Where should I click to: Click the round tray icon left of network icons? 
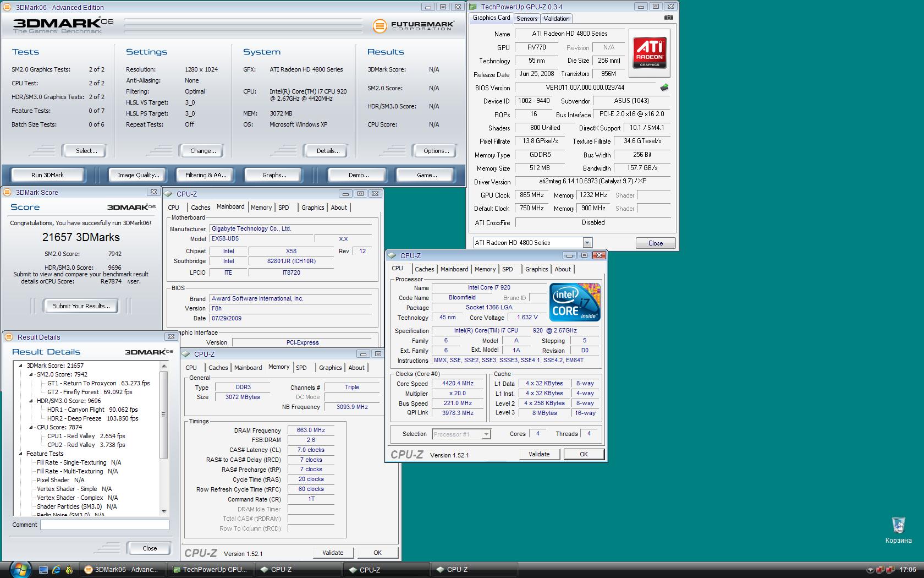871,570
